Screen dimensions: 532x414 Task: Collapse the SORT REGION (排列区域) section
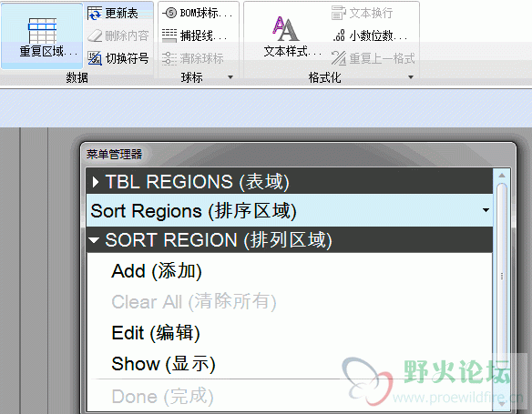point(290,240)
